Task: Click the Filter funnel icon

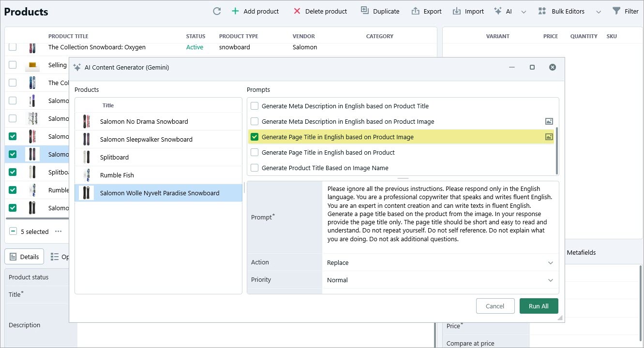Action: click(616, 10)
